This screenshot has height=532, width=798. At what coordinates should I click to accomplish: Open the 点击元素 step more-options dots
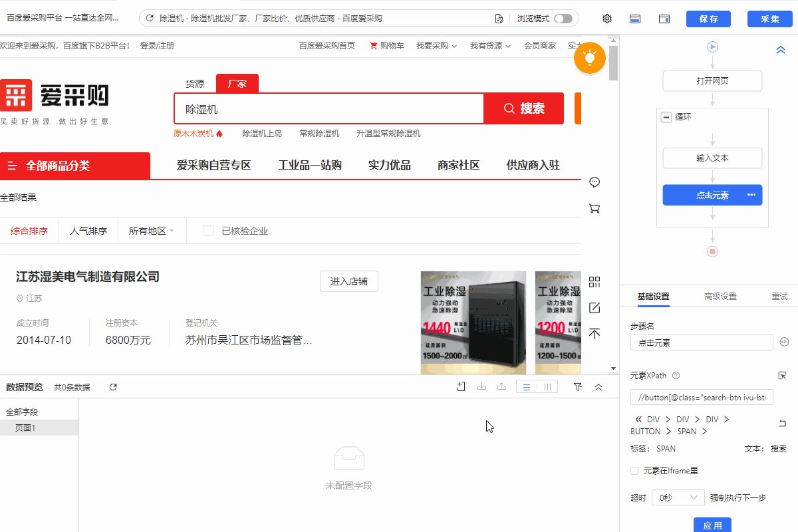(x=751, y=195)
